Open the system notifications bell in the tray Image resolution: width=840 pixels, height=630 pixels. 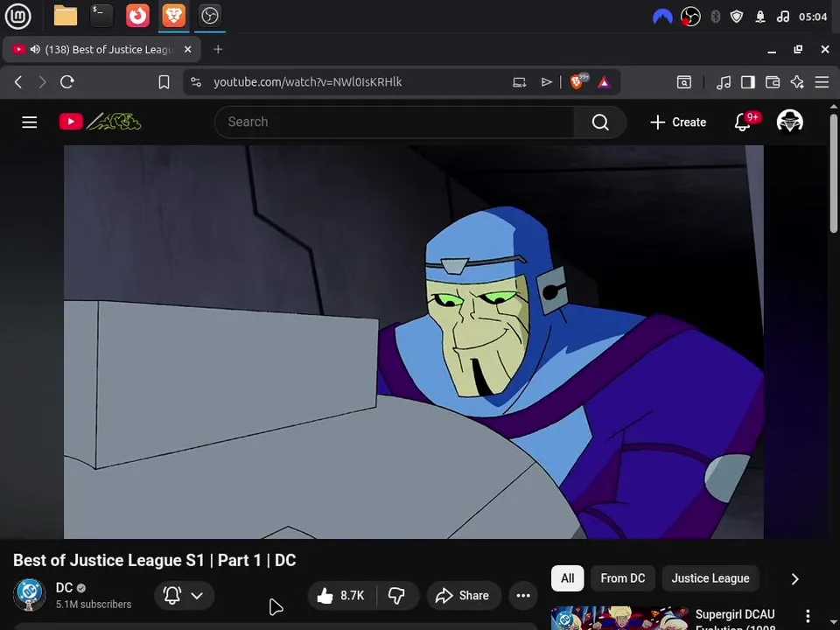pyautogui.click(x=760, y=17)
